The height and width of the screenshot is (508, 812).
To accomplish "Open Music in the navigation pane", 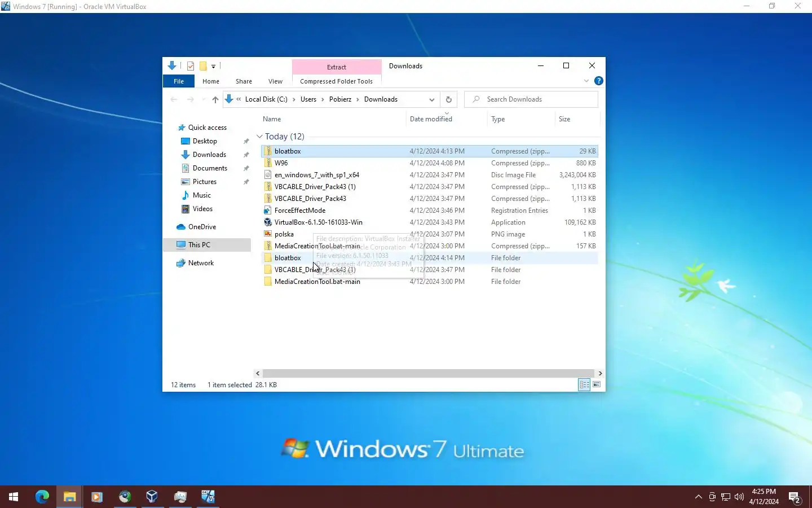I will [x=201, y=195].
